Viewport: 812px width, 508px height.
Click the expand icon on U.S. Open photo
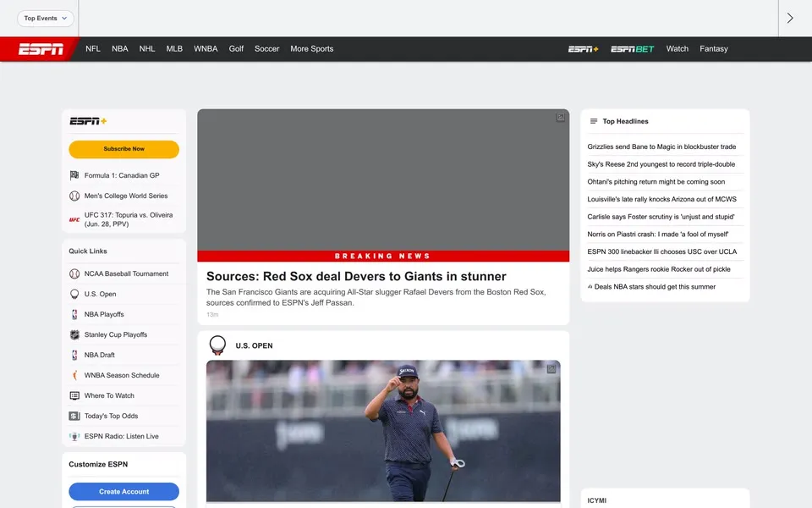551,368
